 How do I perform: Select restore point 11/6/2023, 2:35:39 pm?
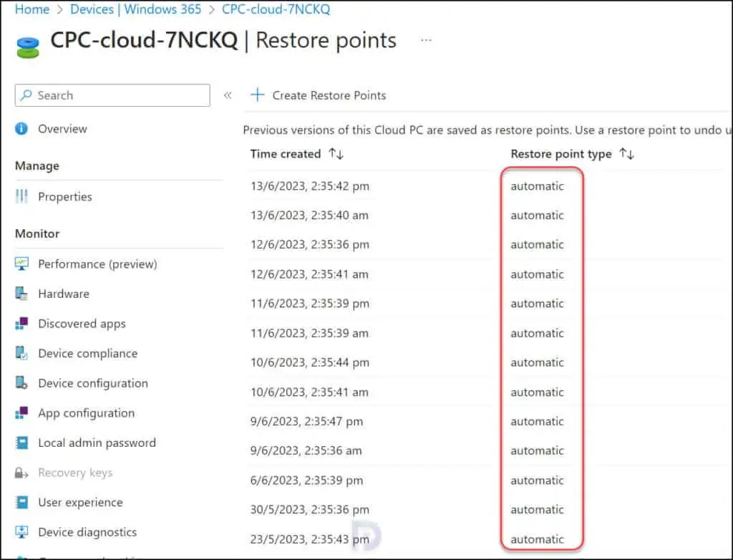309,303
